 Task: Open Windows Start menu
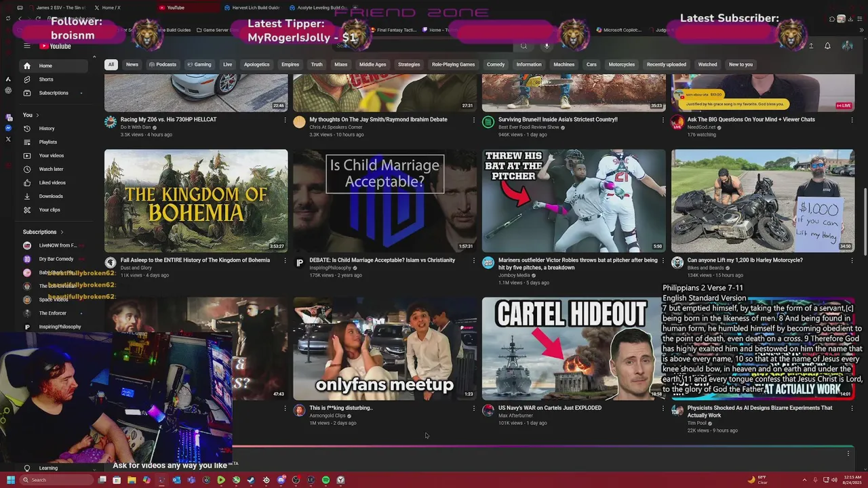tap(11, 480)
